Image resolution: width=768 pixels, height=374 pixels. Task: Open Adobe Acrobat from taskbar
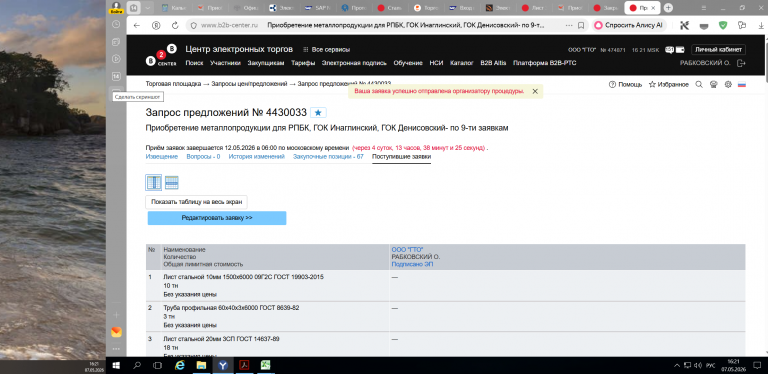pos(244,365)
